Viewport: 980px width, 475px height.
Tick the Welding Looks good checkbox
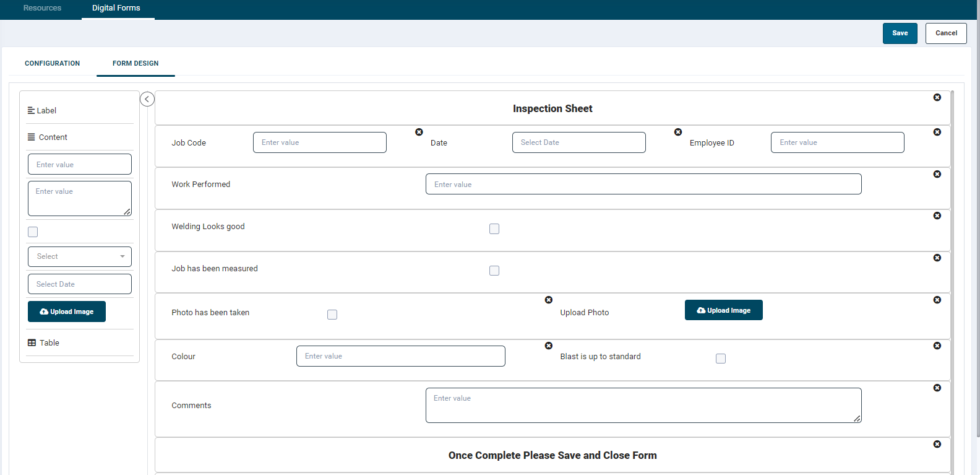click(x=494, y=229)
